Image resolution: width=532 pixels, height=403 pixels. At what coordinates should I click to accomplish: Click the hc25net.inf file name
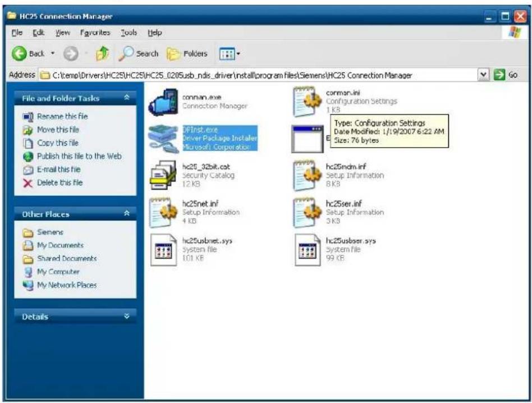200,204
